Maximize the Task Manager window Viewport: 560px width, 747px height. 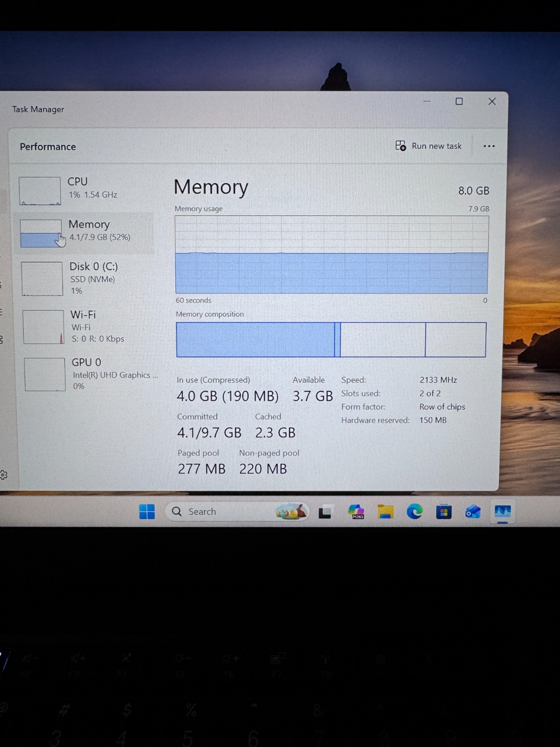[x=459, y=101]
